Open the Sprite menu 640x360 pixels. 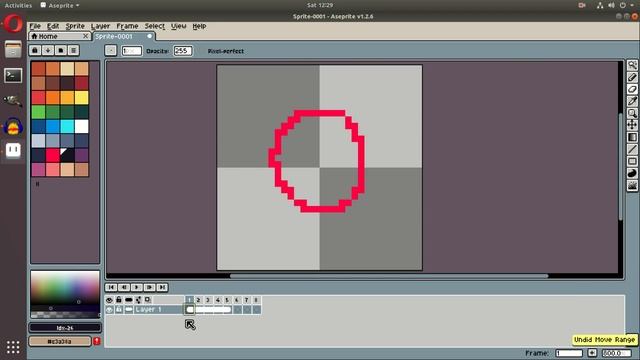pos(75,26)
